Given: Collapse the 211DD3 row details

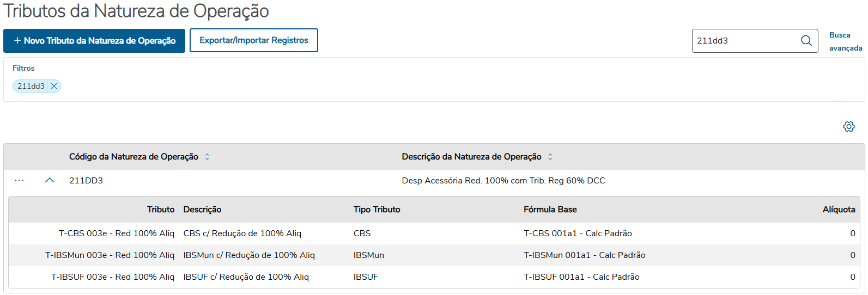Looking at the screenshot, I should (x=50, y=181).
